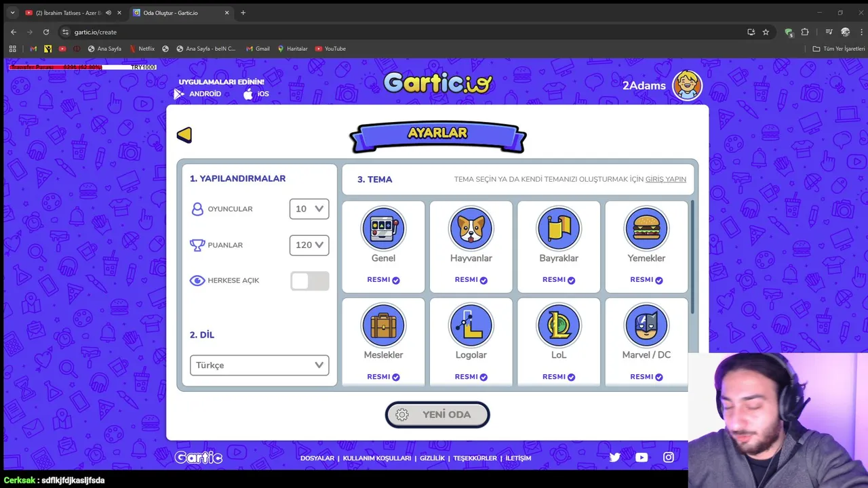Select the Genel theme icon
868x488 pixels.
383,228
